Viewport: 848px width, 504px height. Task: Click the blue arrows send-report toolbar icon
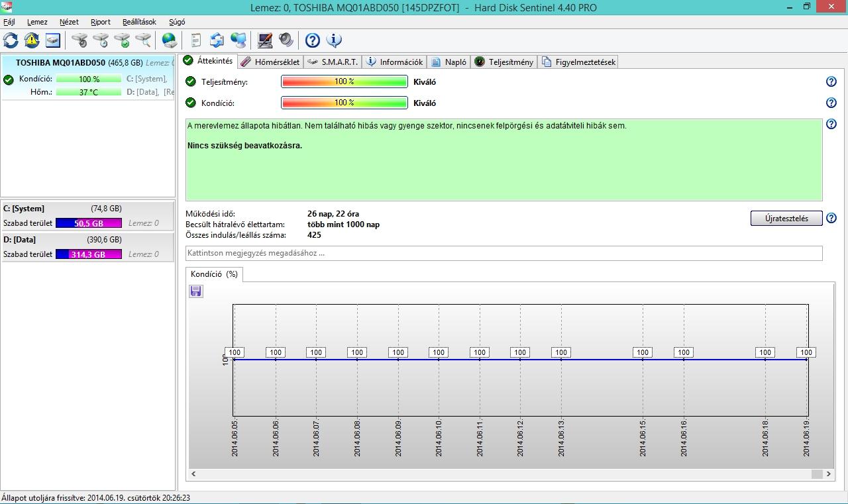(217, 40)
